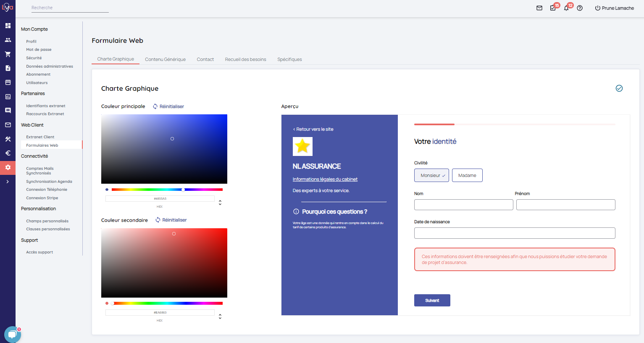Click the validate checkmark for Charte Graphique

point(619,88)
